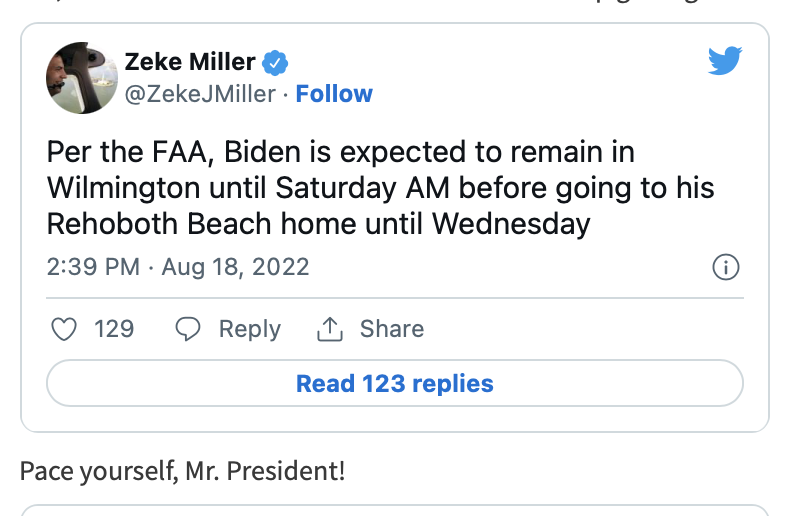This screenshot has width=808, height=516.
Task: Click Rehoboth Beach in the tweet text
Action: (163, 223)
